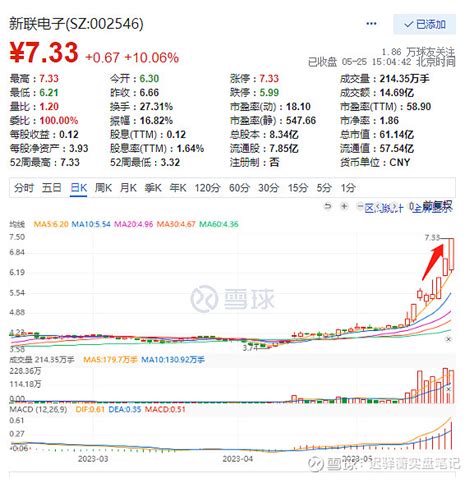Open the 月K chart tab
The image size is (474, 478).
point(128,188)
